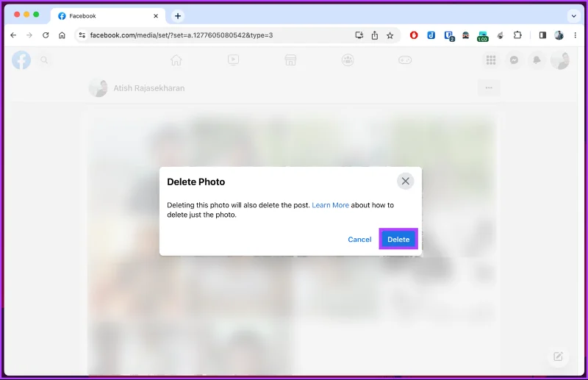588x380 pixels.
Task: Open the Chrome profile avatar
Action: (559, 35)
